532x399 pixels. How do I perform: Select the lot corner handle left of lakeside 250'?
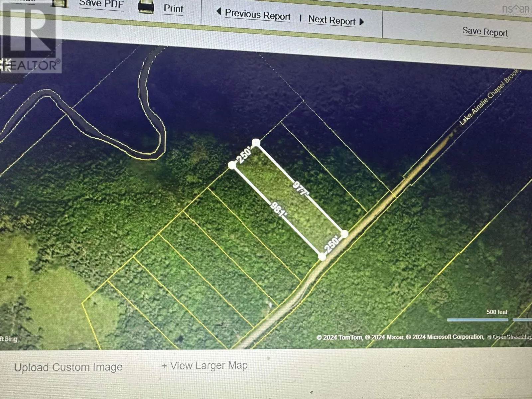click(x=232, y=165)
